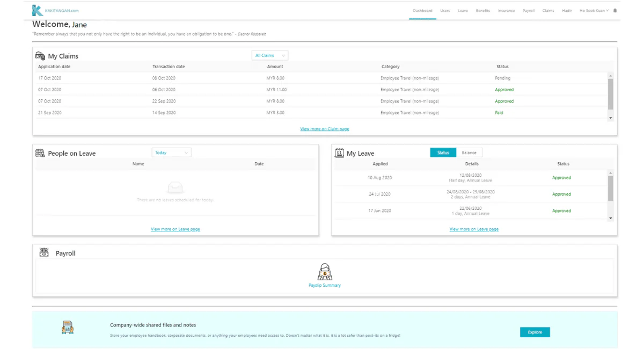Click the My Leave calendar icon
Screen dimensions: 644x349
(x=339, y=153)
